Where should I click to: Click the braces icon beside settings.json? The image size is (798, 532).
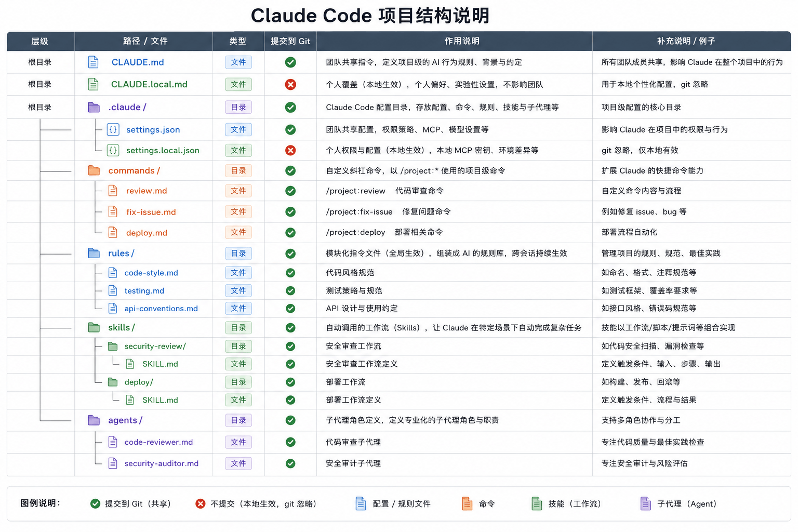point(113,129)
